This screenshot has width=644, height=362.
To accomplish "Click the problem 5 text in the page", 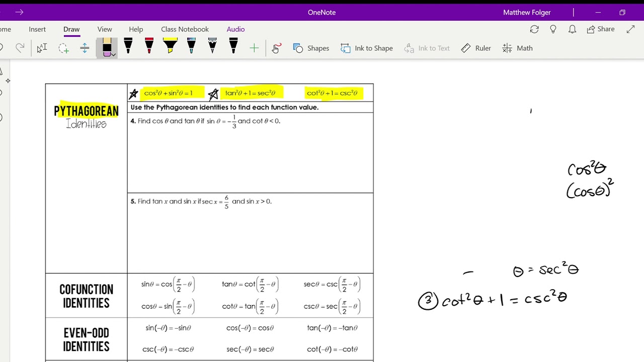I will (x=201, y=202).
